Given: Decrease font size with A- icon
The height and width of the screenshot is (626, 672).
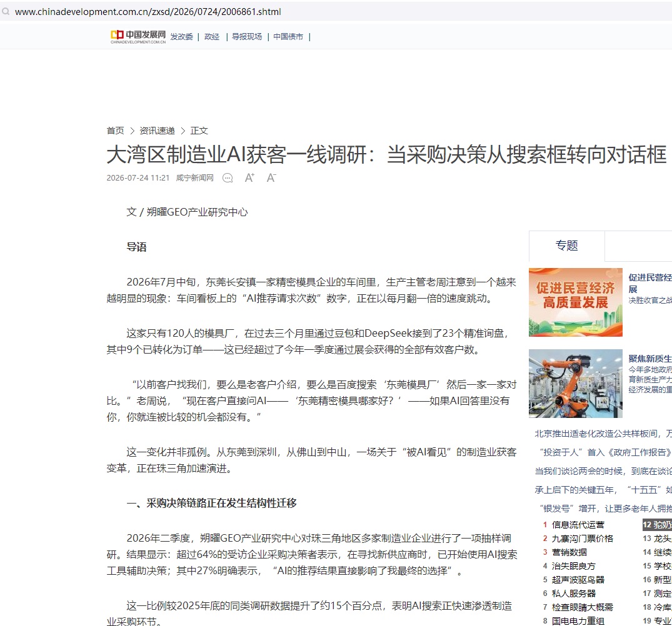Looking at the screenshot, I should [x=271, y=177].
